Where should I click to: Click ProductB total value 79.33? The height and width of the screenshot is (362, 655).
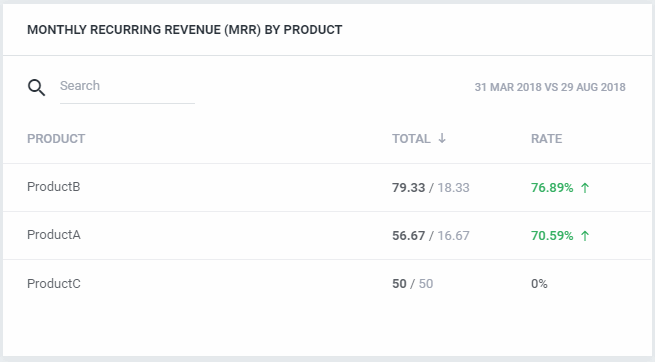pos(409,187)
